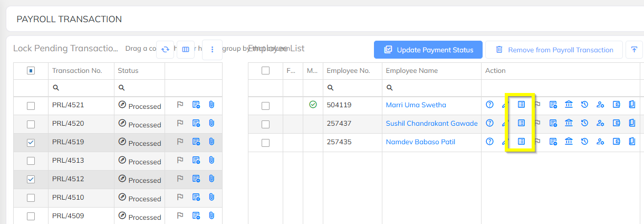Select checkbox for employee 257435
The height and width of the screenshot is (224, 644).
[x=265, y=143]
